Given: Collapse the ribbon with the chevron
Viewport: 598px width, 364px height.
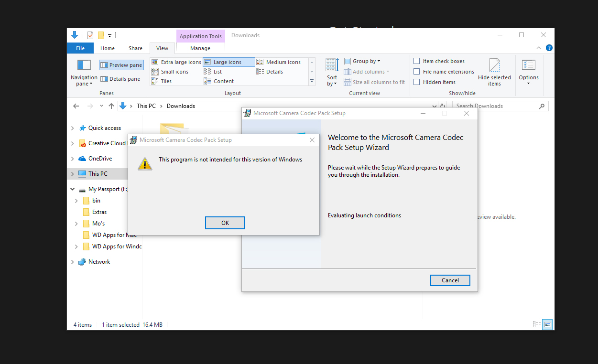Looking at the screenshot, I should 539,48.
